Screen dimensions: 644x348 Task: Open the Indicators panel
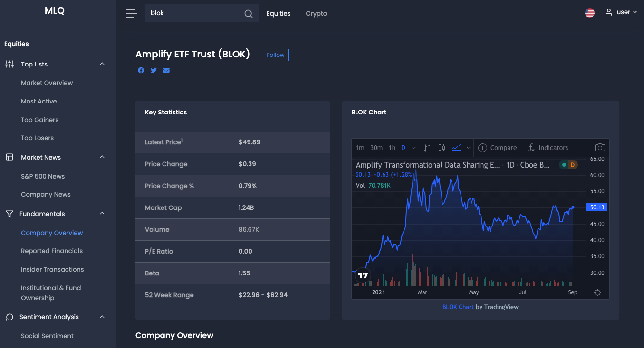(x=548, y=148)
